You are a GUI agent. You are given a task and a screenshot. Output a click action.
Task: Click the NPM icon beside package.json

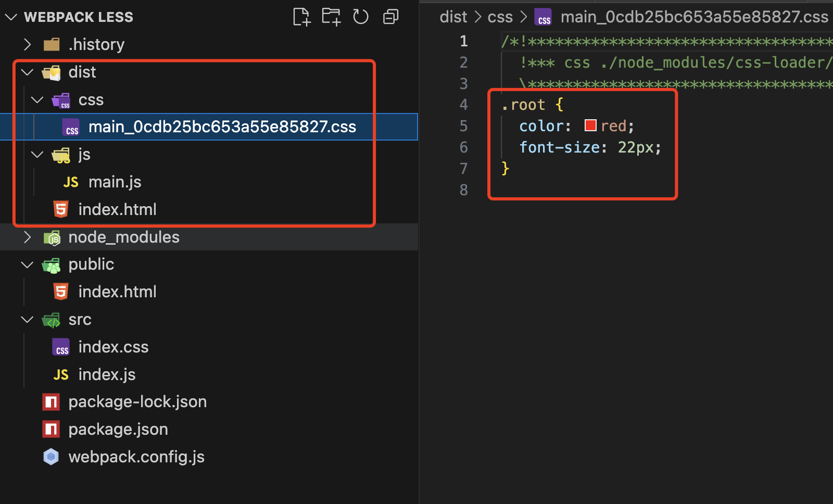point(51,429)
